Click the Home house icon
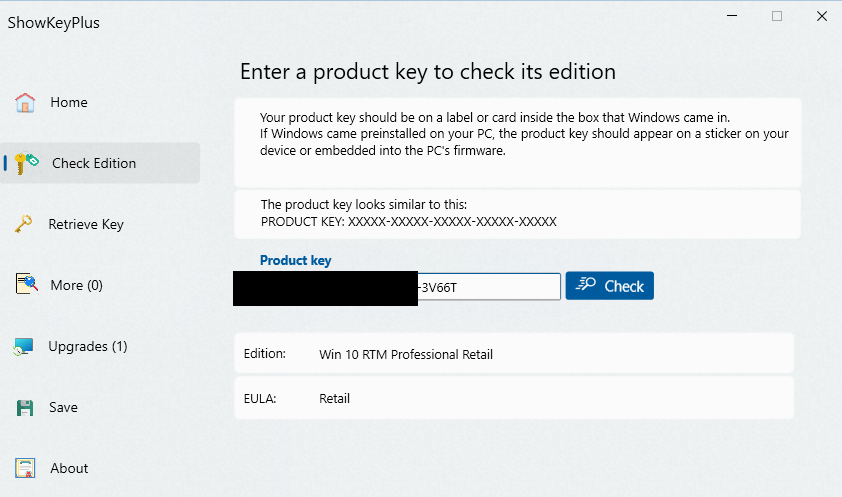842x497 pixels. tap(25, 102)
